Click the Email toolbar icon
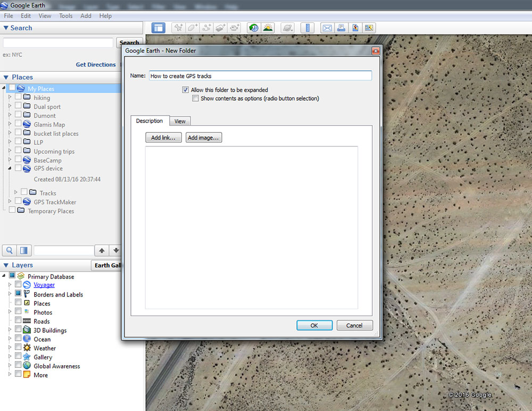The image size is (532, 411). 327,28
